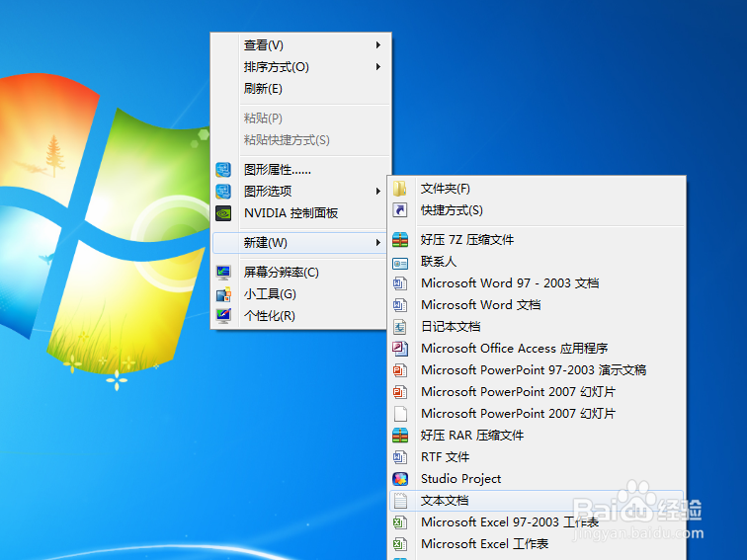Create a new Studio Project
This screenshot has height=560, width=747.
537,479
